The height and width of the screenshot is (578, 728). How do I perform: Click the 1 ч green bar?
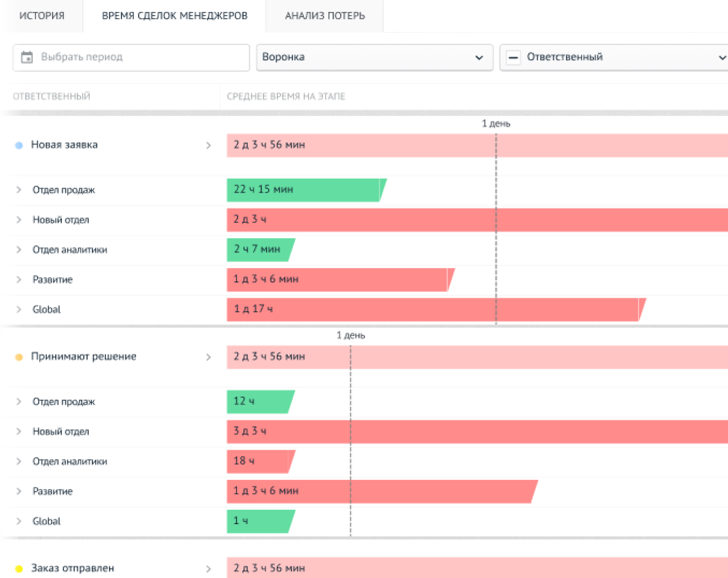[261, 521]
